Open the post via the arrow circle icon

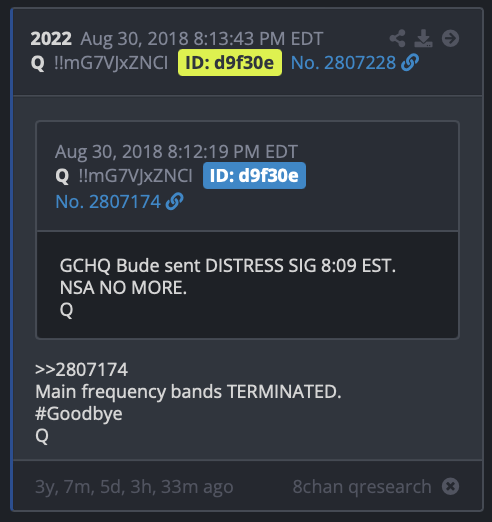[x=450, y=38]
